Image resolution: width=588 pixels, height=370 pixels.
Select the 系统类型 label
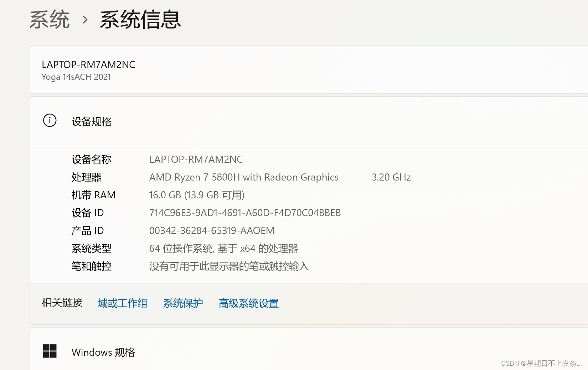tap(92, 249)
